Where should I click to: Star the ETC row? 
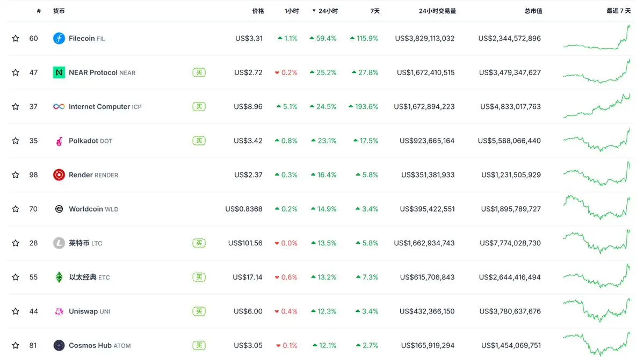(16, 277)
